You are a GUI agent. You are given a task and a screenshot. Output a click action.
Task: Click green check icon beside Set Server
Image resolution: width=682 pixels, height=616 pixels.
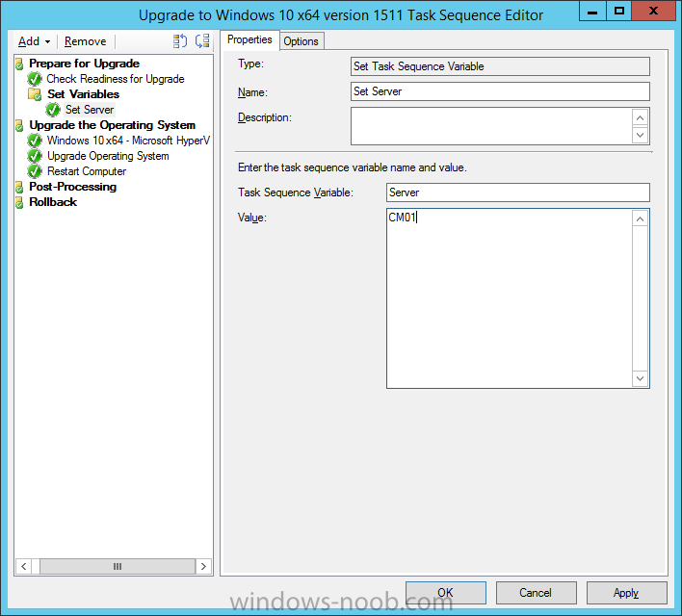coord(53,110)
